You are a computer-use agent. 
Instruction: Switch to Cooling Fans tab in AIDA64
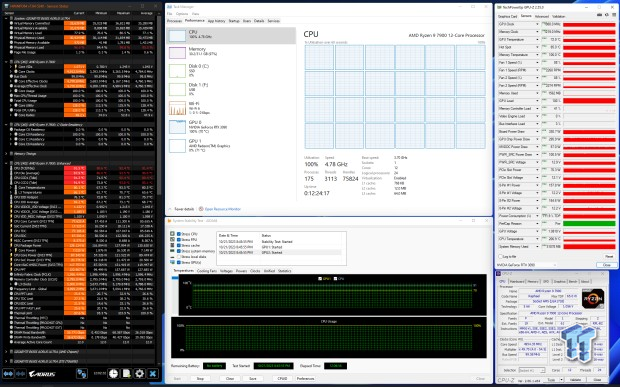[x=207, y=271]
